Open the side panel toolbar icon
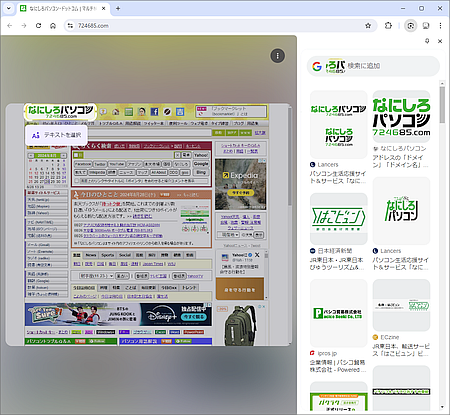 pos(426,26)
